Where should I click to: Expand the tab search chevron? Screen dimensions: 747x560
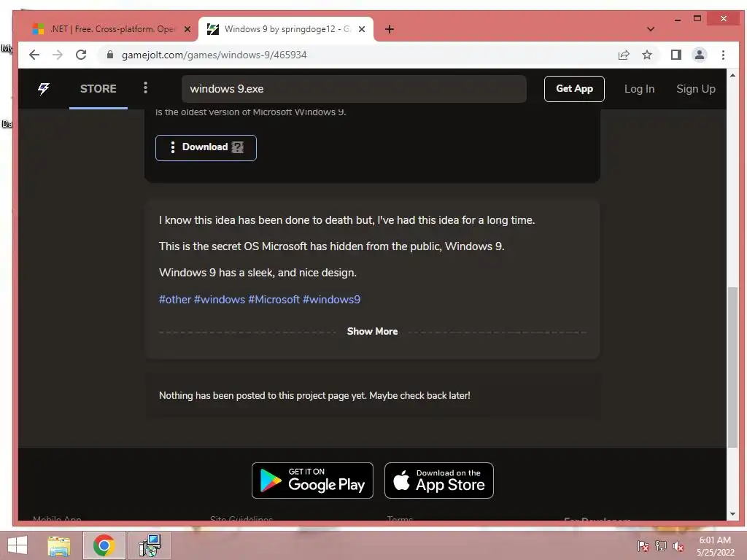[x=650, y=29]
